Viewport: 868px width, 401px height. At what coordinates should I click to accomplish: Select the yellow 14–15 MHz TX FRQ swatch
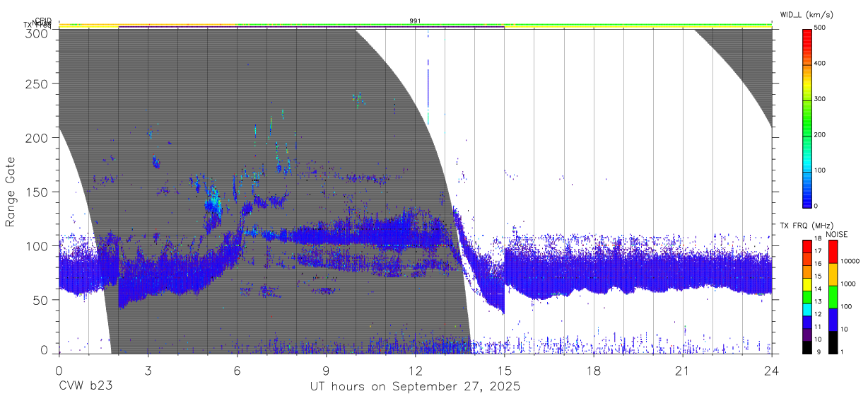coord(807,283)
